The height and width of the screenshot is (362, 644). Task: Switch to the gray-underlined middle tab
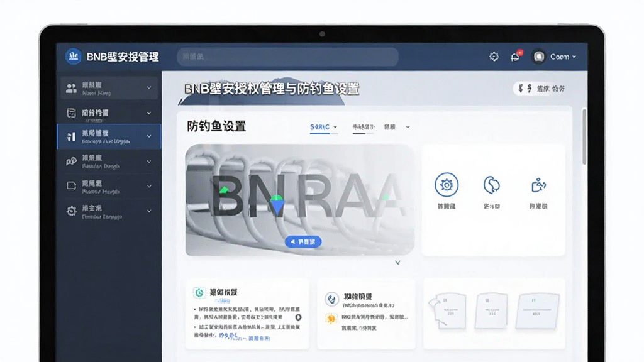(x=364, y=127)
